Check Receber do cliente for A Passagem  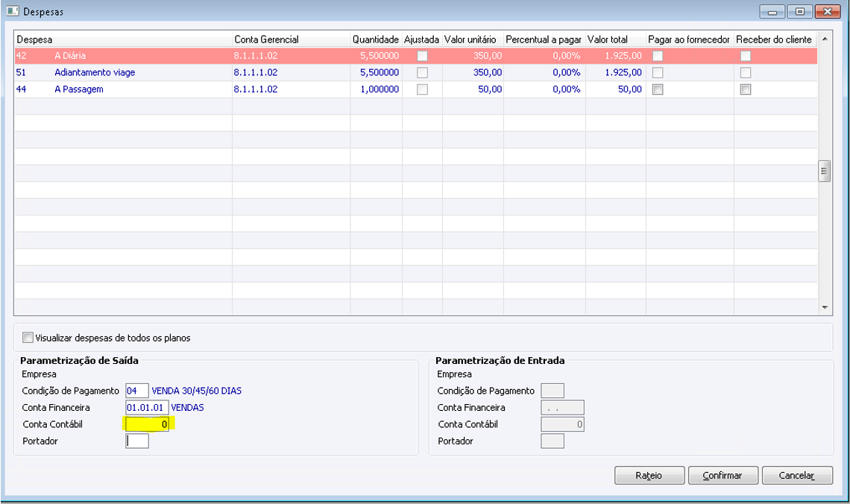[x=746, y=89]
